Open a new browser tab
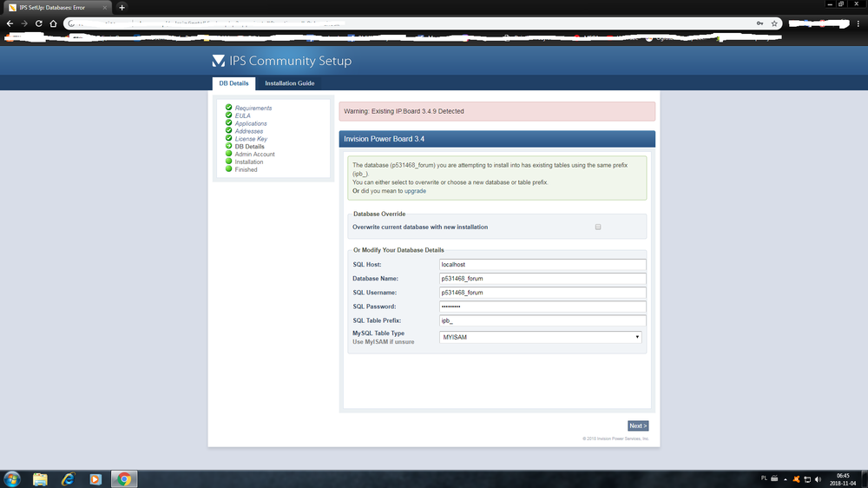Image resolution: width=868 pixels, height=488 pixels. coord(122,7)
